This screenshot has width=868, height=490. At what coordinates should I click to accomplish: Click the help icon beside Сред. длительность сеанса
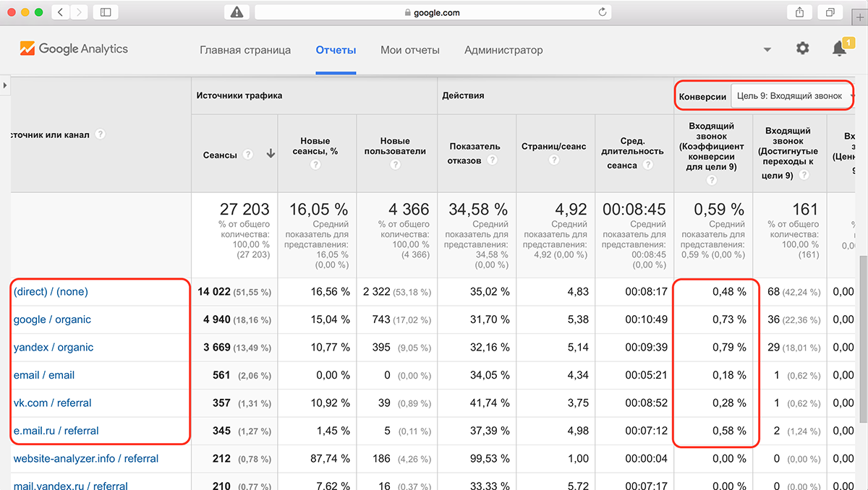[647, 165]
